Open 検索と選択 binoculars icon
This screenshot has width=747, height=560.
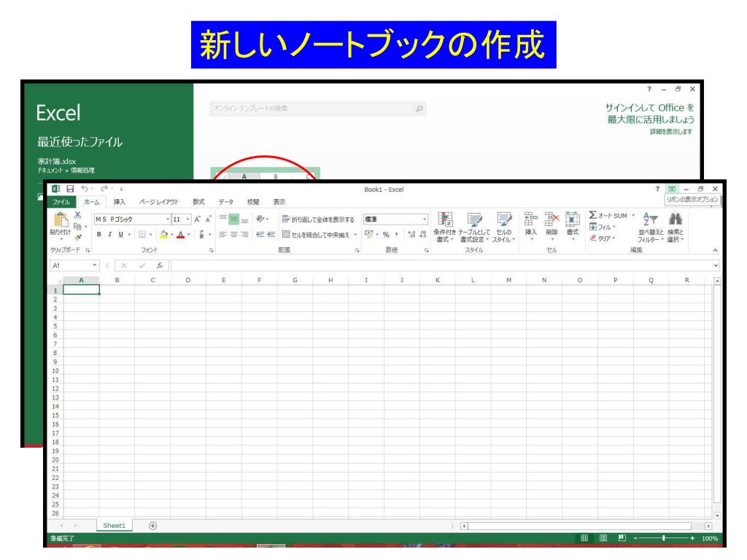coord(676,227)
